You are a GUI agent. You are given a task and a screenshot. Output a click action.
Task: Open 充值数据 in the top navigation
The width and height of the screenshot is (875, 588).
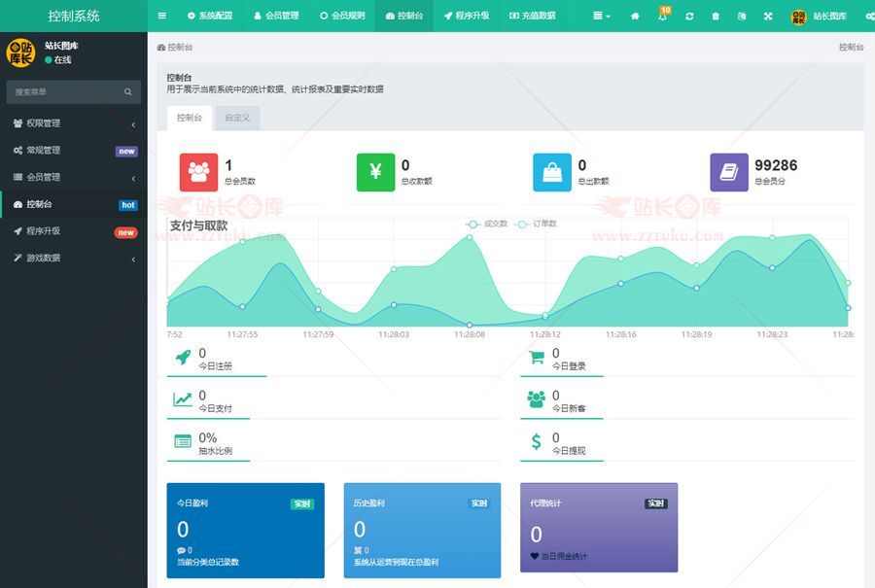point(532,17)
